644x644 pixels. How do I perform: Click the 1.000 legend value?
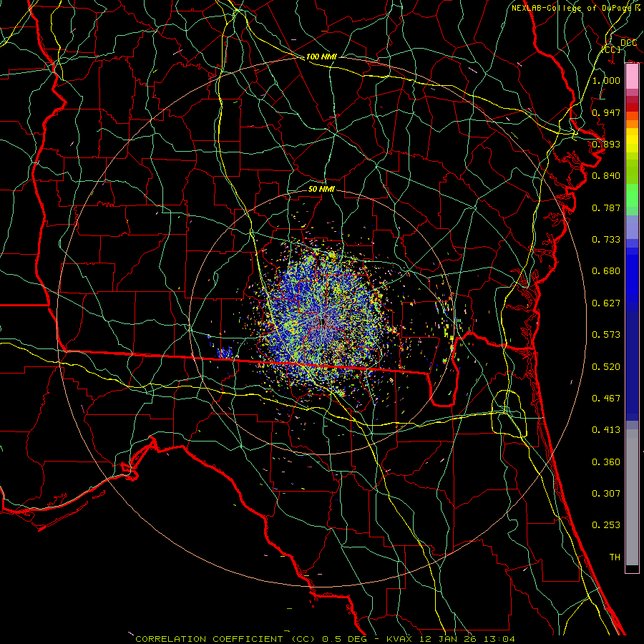(x=606, y=80)
